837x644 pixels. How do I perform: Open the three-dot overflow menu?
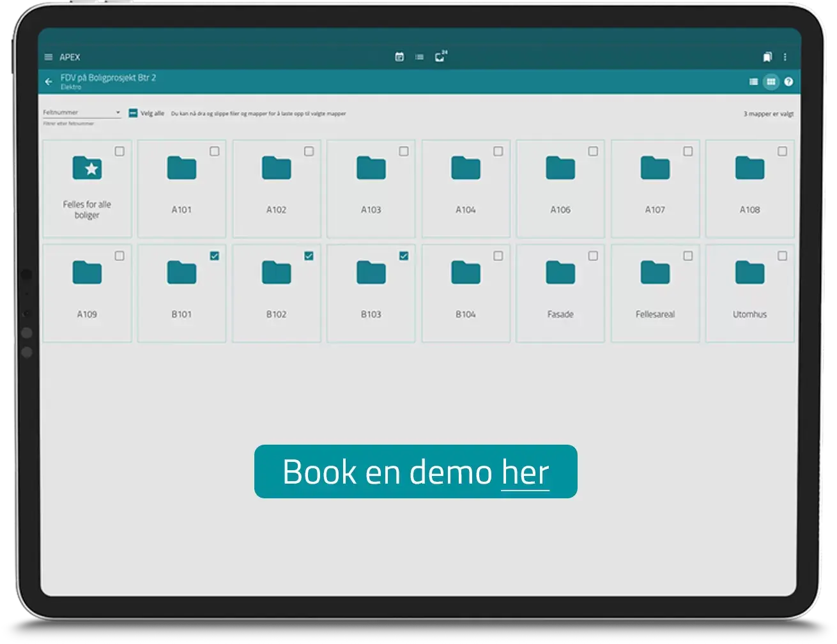[x=785, y=57]
